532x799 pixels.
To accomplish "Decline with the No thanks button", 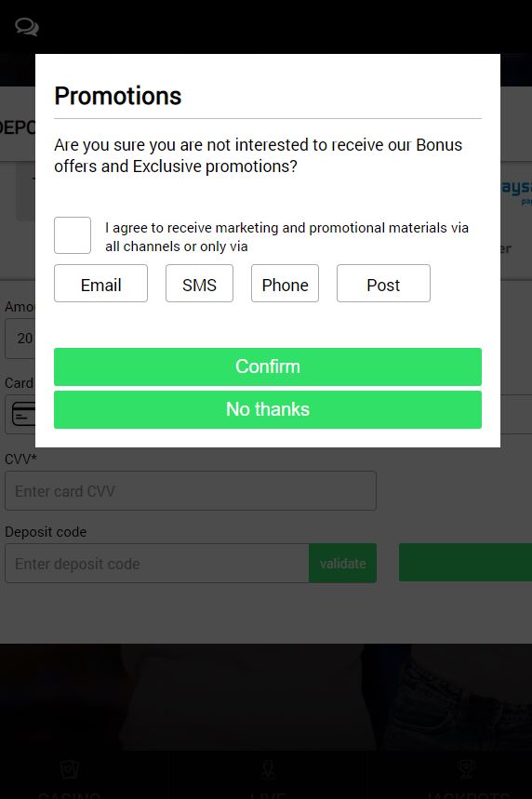I will pos(268,409).
